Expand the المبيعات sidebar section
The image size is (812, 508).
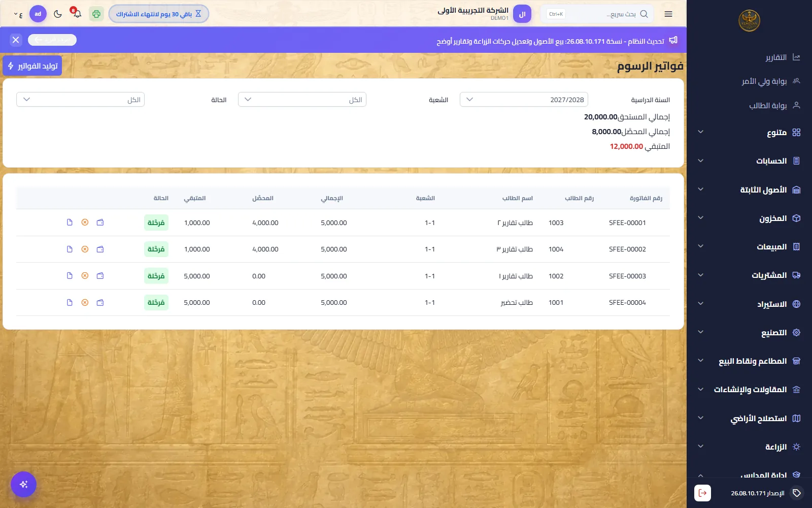[749, 246]
